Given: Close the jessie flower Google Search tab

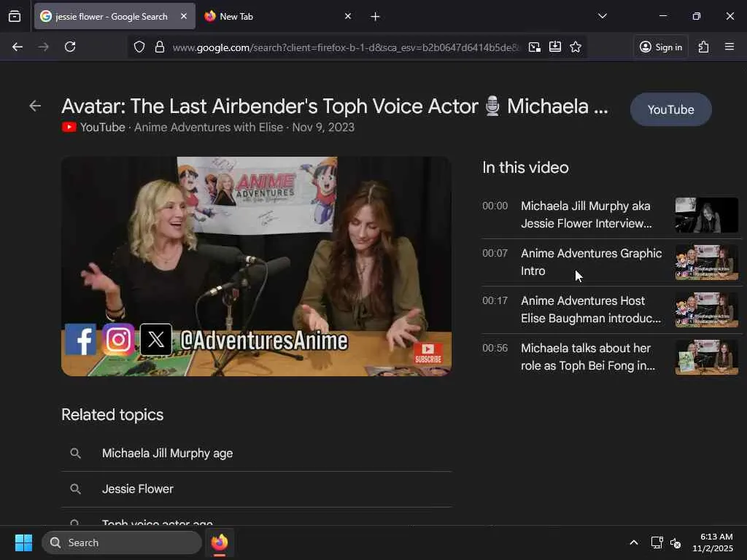Looking at the screenshot, I should coord(183,16).
